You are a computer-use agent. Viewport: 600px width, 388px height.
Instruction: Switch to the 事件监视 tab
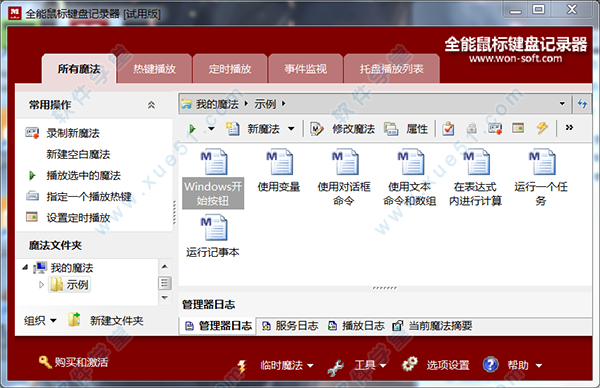pyautogui.click(x=305, y=69)
